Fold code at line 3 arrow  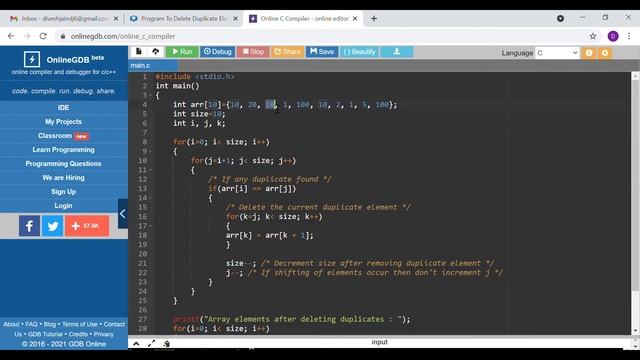pyautogui.click(x=151, y=95)
